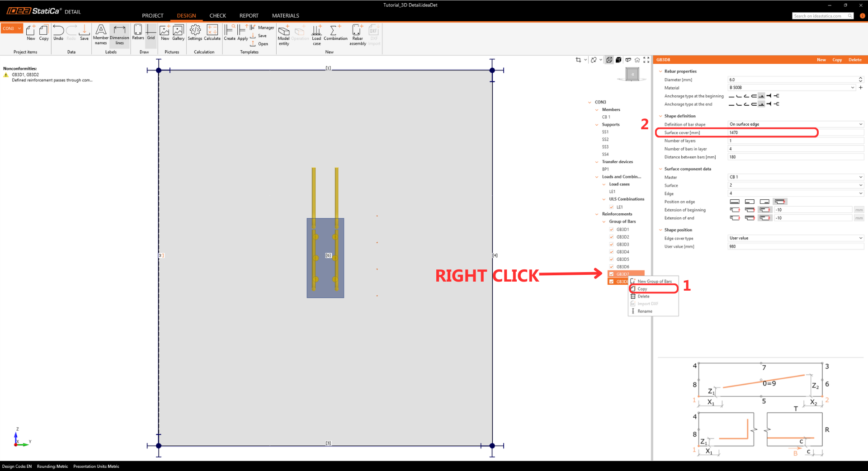868x471 pixels.
Task: Collapse the Supports tree node
Action: 597,125
